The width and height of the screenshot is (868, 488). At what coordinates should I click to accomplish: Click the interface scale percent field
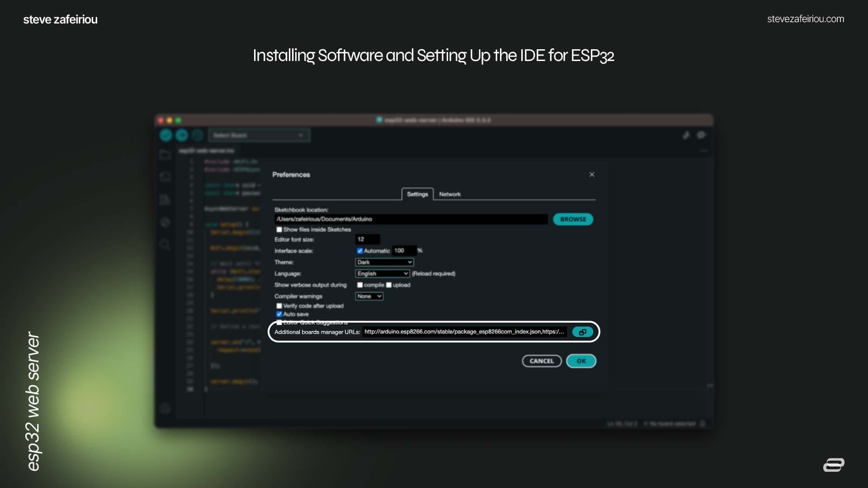pyautogui.click(x=404, y=250)
